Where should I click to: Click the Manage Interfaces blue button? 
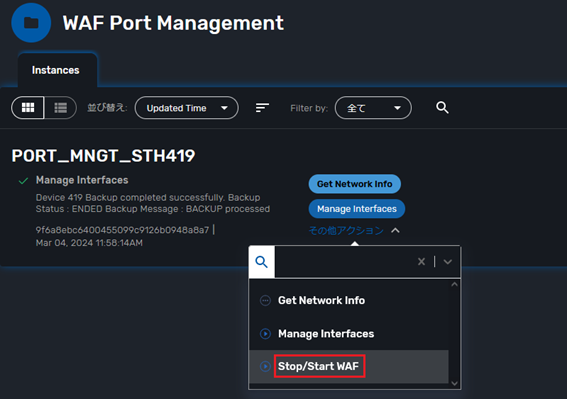pos(357,209)
